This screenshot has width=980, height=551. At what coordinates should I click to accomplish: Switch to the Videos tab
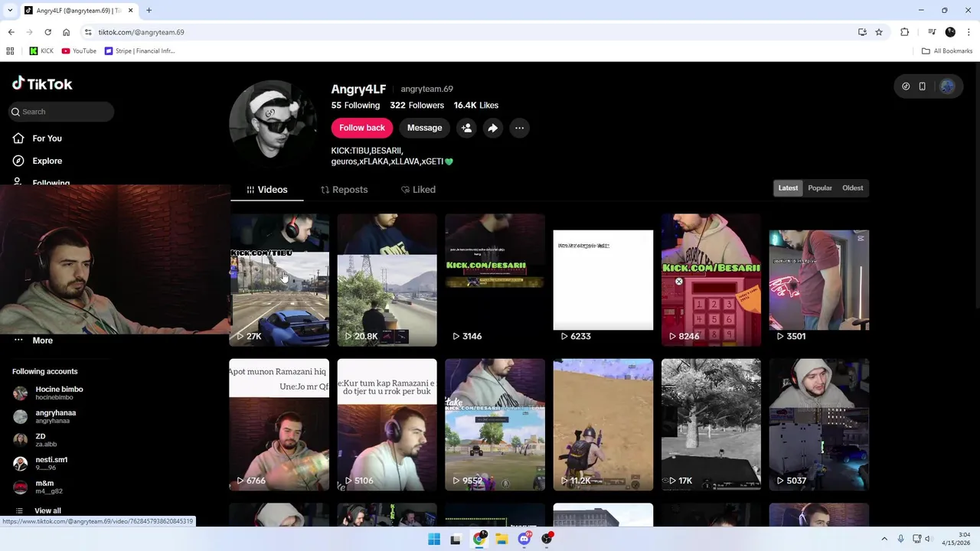(266, 190)
